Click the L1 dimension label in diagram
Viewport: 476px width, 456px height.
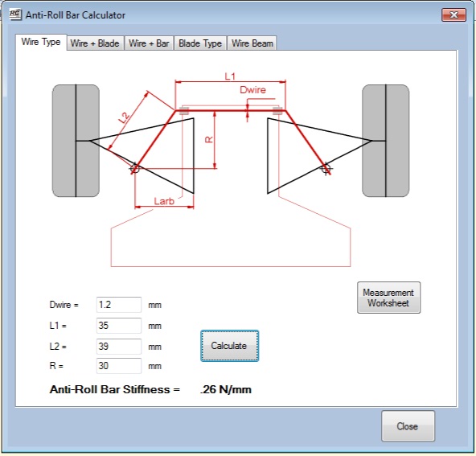click(230, 76)
